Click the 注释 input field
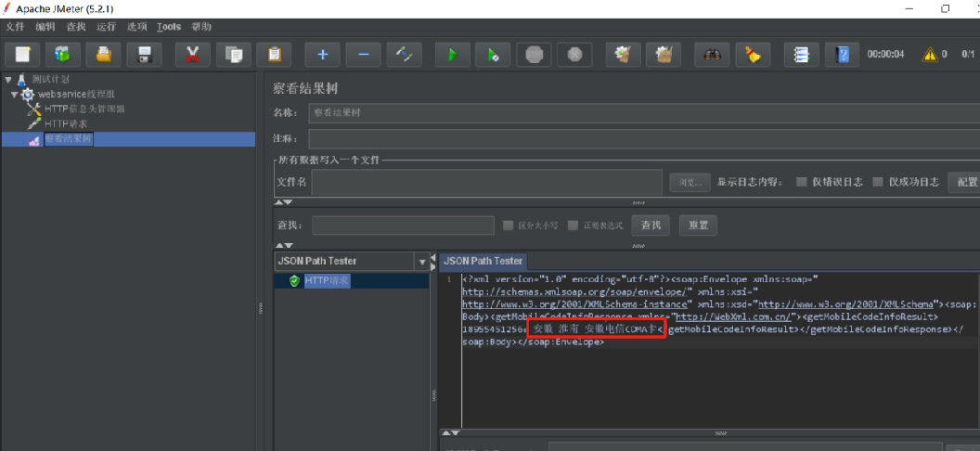 (x=644, y=138)
